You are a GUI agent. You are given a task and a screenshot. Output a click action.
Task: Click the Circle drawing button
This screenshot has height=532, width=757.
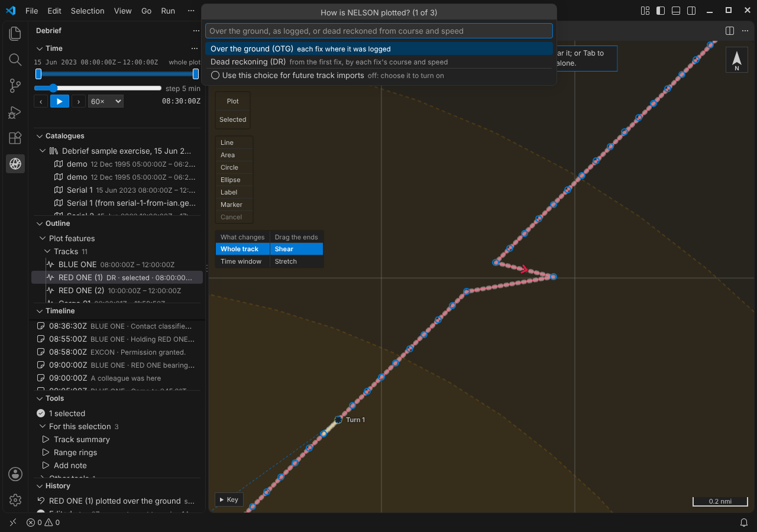(234, 167)
